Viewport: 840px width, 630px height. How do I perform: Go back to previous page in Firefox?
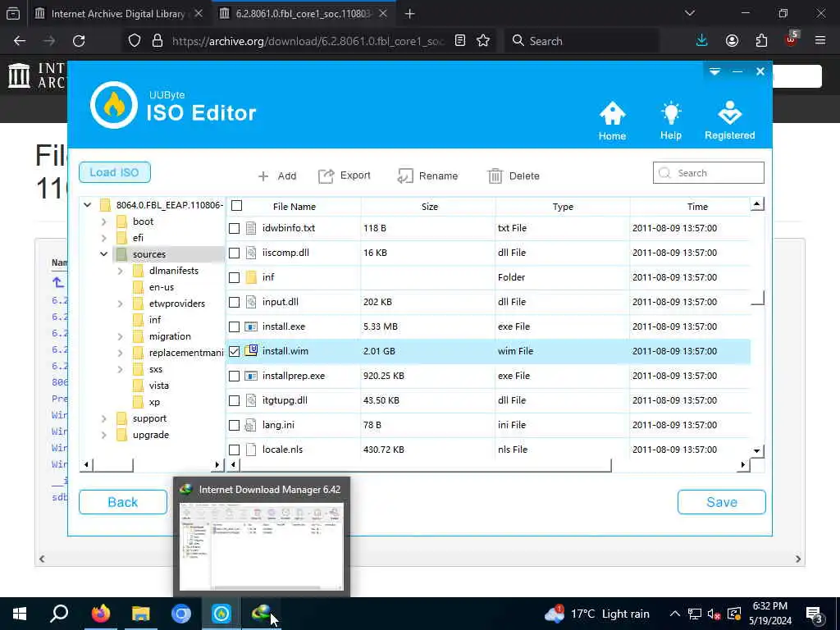click(x=20, y=41)
